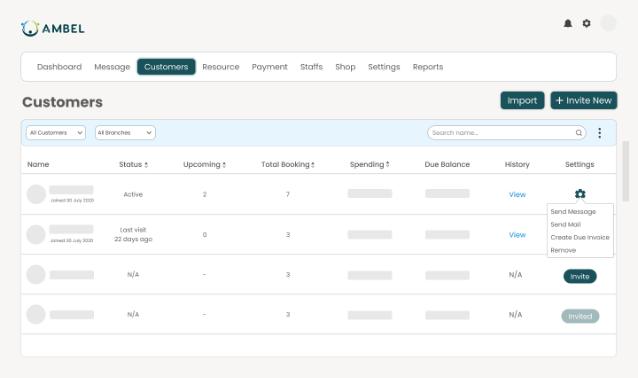The width and height of the screenshot is (638, 378).
Task: Sort by Upcoming column arrows
Action: click(224, 165)
